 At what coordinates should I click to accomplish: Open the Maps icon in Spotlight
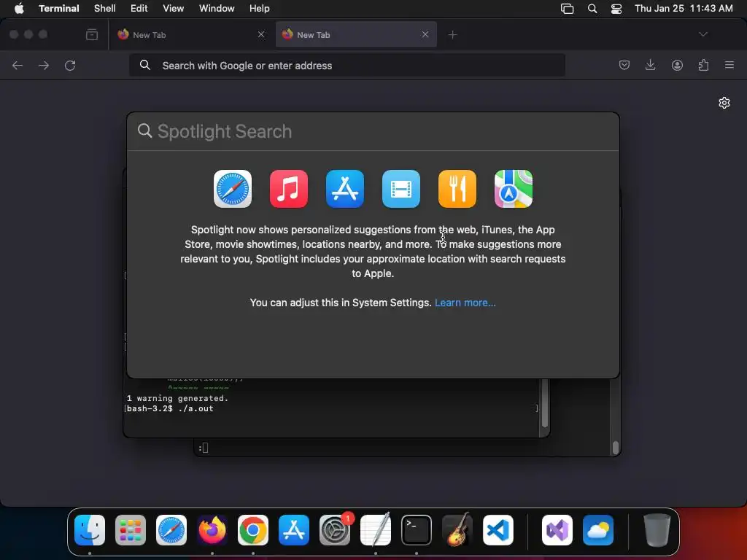514,189
